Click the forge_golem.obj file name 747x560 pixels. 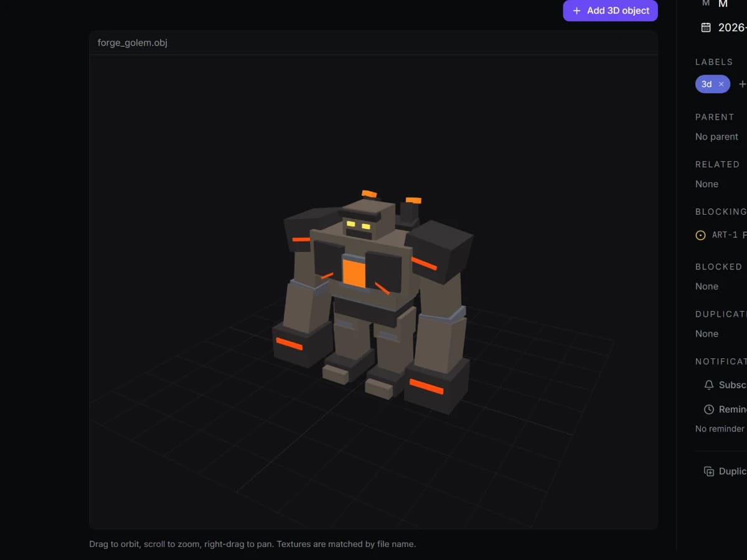click(133, 43)
